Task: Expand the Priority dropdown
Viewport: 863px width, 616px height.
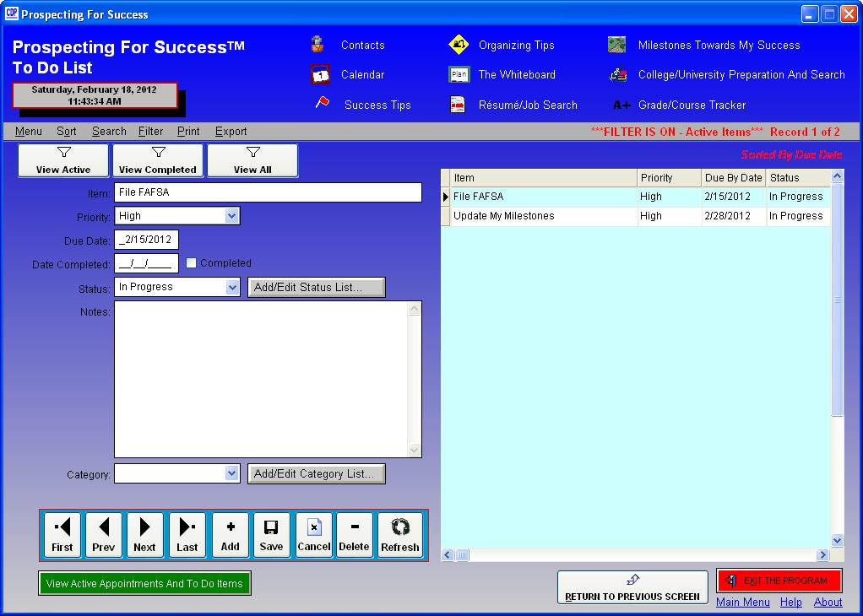Action: 232,216
